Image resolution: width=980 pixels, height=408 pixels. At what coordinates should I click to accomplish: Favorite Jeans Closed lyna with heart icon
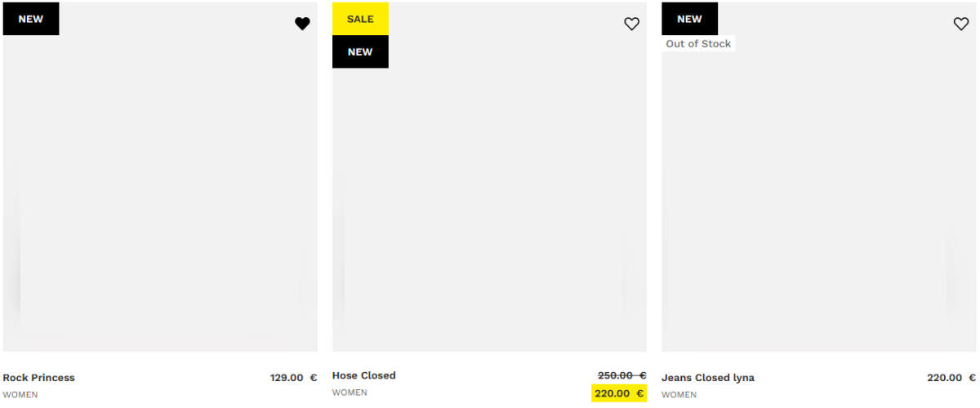point(961,24)
